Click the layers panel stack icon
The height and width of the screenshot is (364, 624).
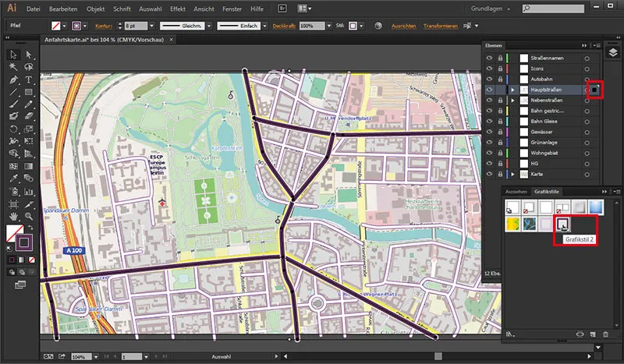pyautogui.click(x=612, y=52)
